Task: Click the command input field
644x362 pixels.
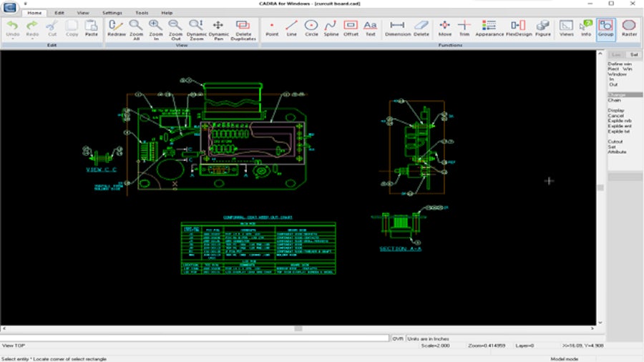Action: 194,338
